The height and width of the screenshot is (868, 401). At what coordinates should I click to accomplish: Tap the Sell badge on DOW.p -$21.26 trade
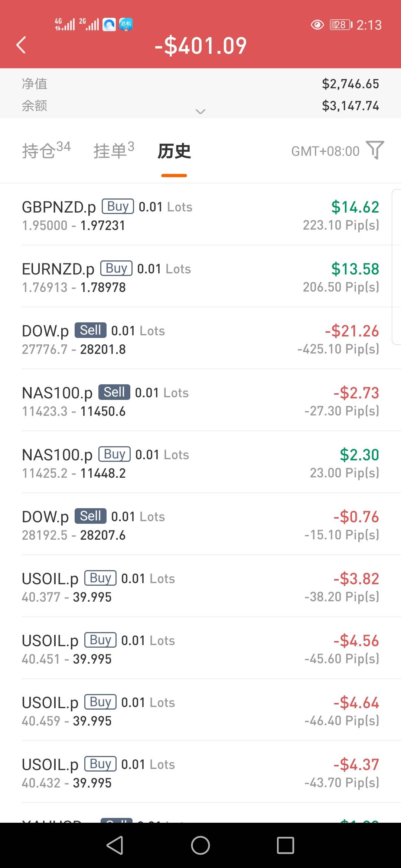click(x=91, y=330)
